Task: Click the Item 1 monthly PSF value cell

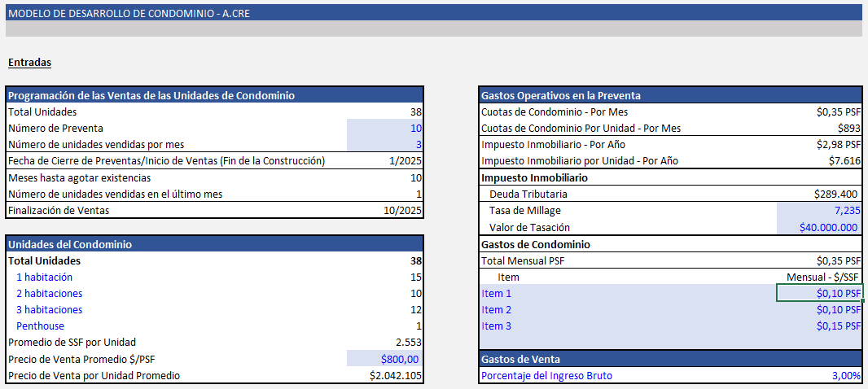Action: tap(818, 293)
